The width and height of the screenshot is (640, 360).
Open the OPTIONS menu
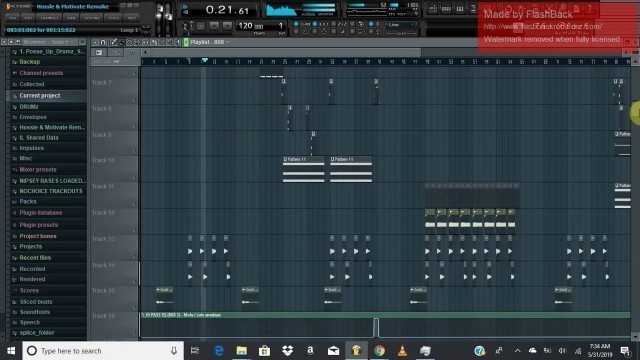92,18
